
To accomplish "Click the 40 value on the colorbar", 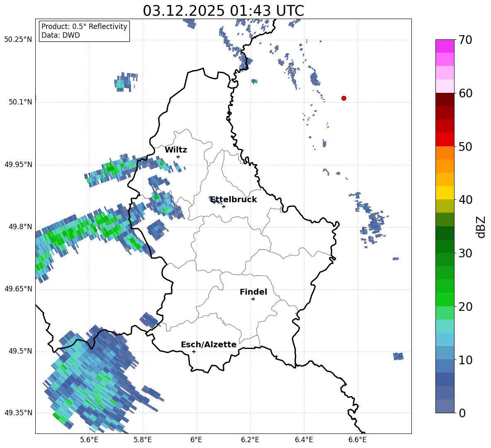I will [465, 200].
